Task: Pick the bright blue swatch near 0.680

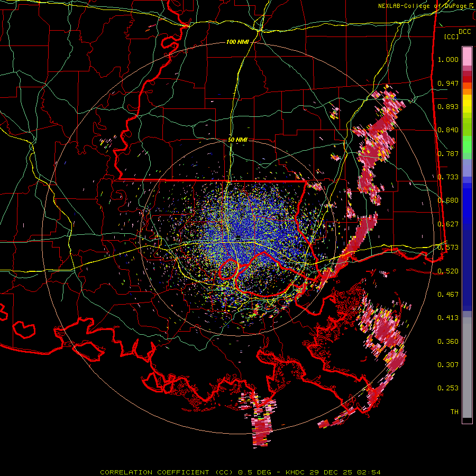Action: pyautogui.click(x=467, y=204)
